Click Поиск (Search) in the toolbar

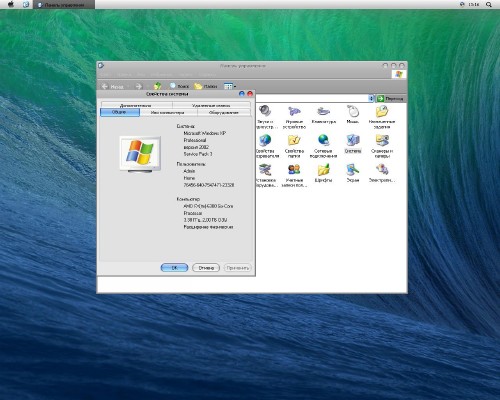click(x=179, y=86)
